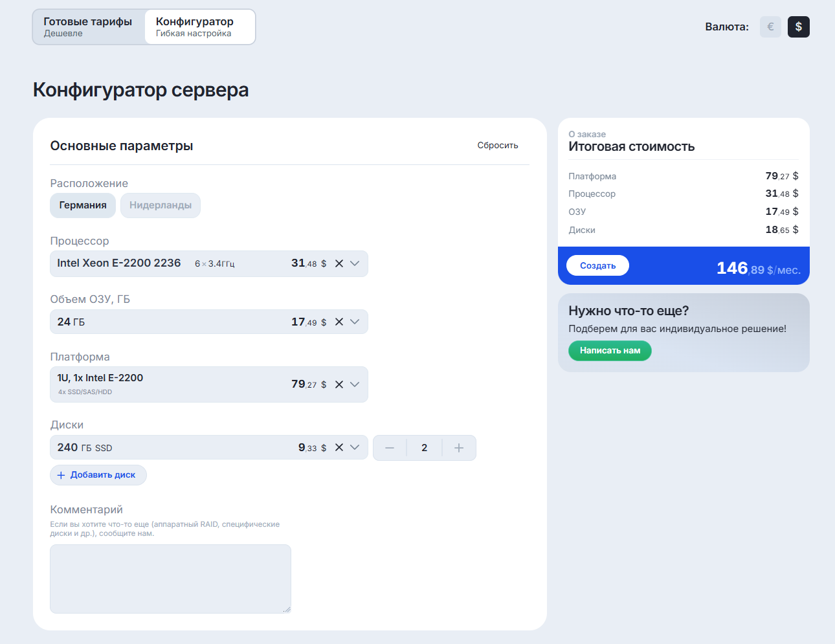Switch currency to dollar

pyautogui.click(x=798, y=27)
